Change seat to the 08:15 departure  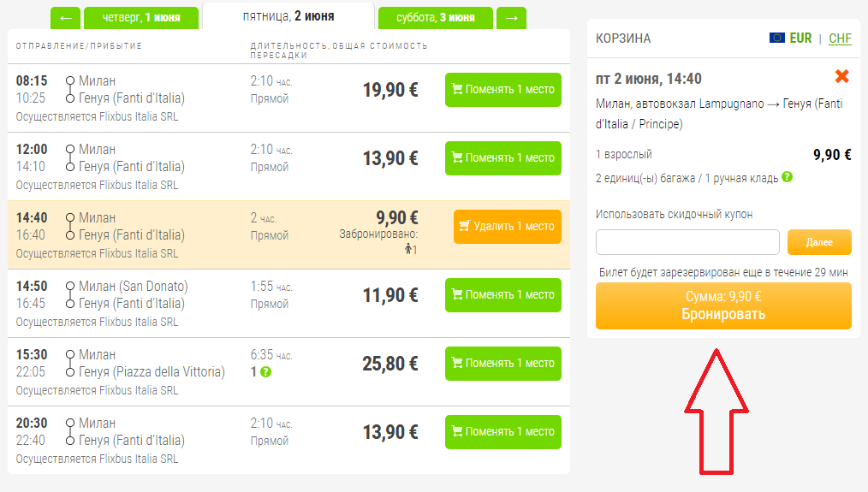503,90
